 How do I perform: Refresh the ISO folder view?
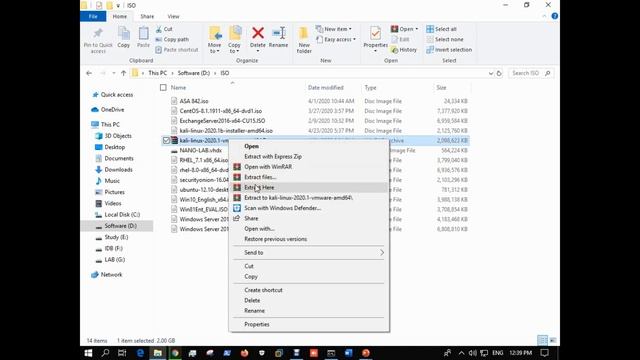499,73
